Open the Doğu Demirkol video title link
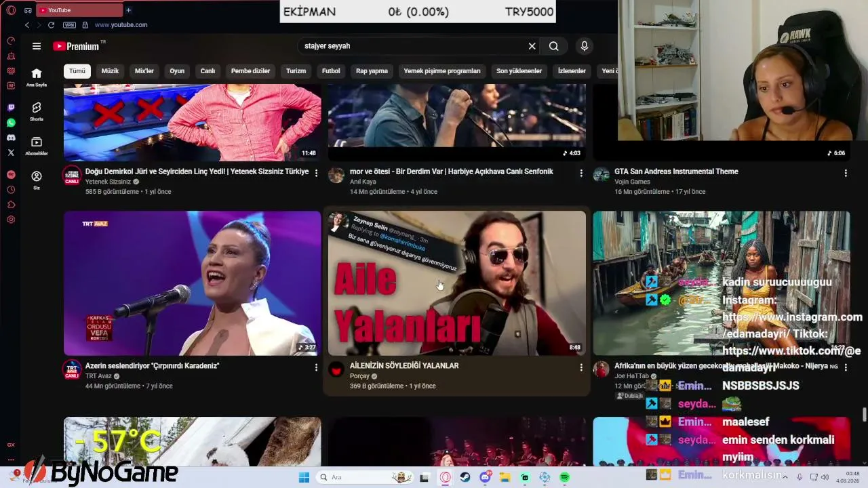The height and width of the screenshot is (488, 868). click(x=197, y=171)
